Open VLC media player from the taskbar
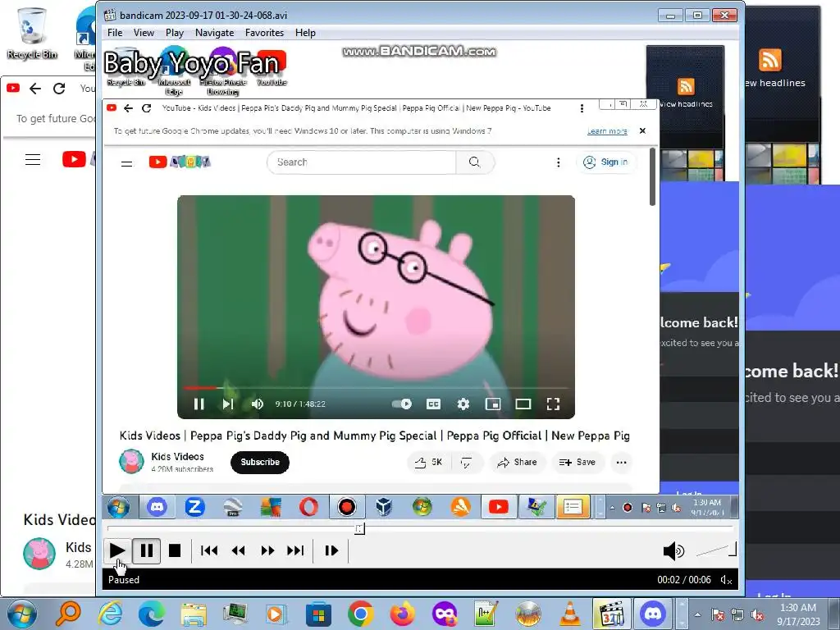Image resolution: width=840 pixels, height=630 pixels. [570, 614]
